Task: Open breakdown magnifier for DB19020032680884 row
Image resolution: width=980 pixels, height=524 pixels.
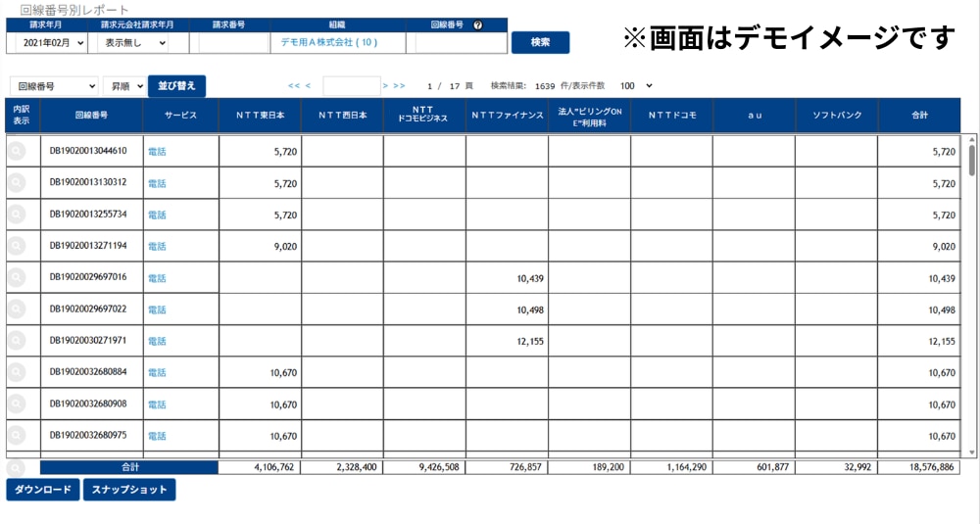Action: click(17, 372)
